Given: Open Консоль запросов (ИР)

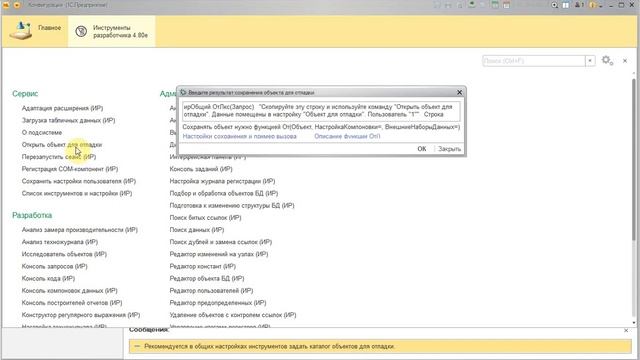Looking at the screenshot, I should tap(55, 267).
